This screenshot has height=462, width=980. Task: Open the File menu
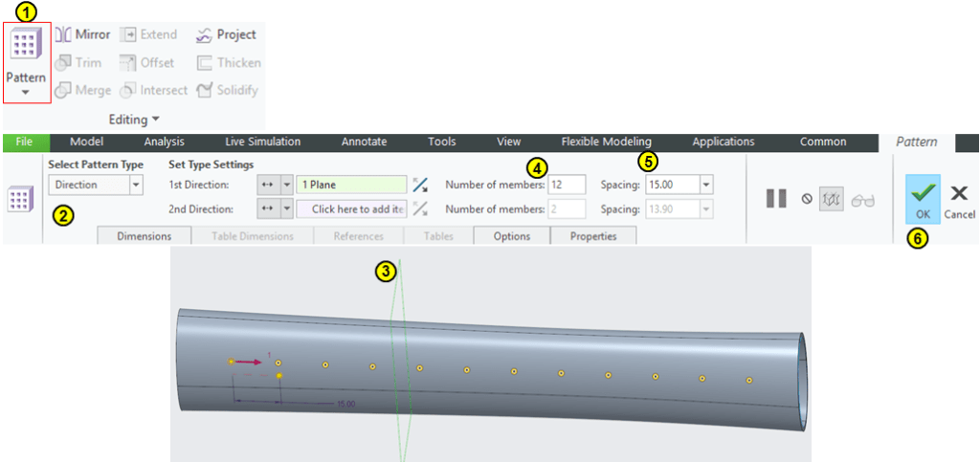coord(25,142)
